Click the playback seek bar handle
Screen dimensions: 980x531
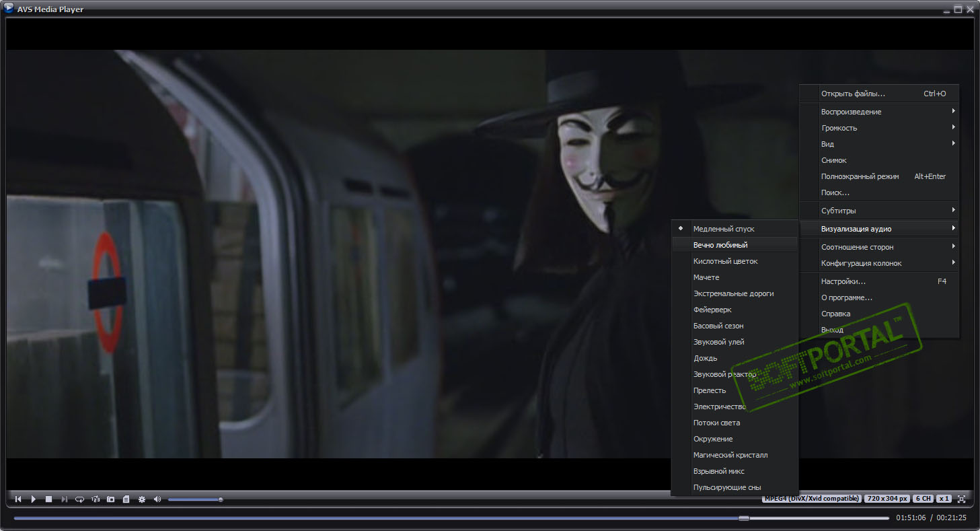click(x=743, y=518)
